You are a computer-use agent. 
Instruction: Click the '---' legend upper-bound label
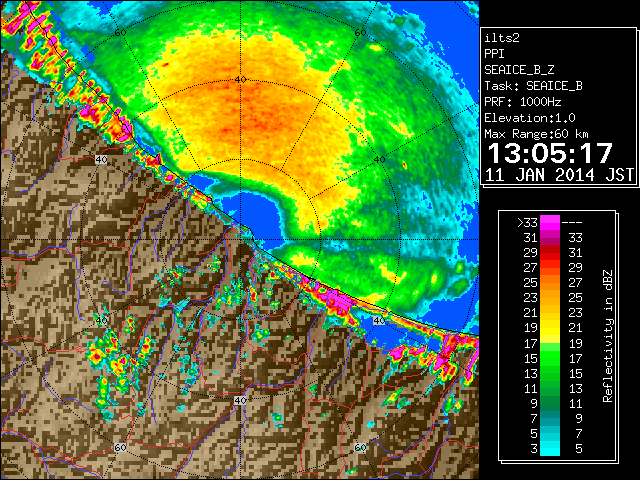[x=572, y=223]
